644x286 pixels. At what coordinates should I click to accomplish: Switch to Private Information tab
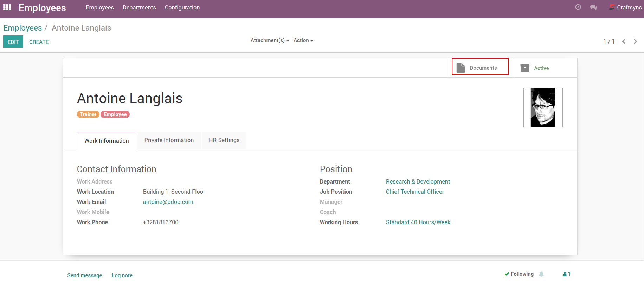[x=169, y=140]
